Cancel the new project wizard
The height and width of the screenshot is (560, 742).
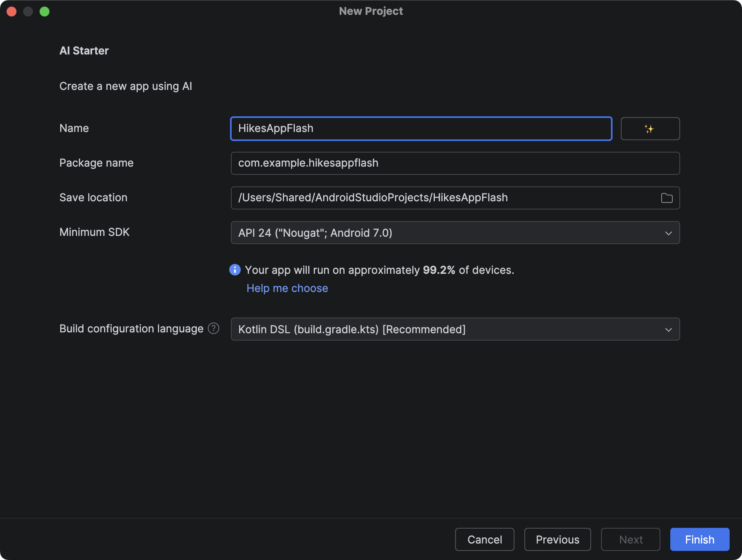[484, 539]
